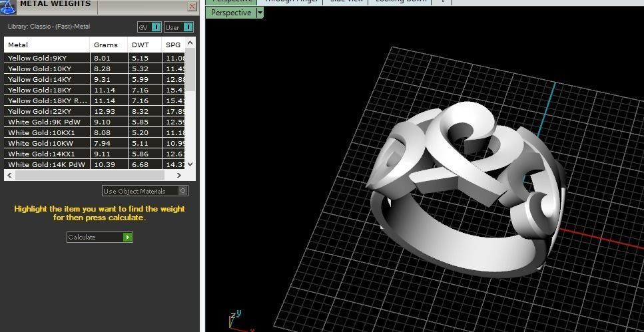Select the White Gold:10KX1 row
Image resolution: width=644 pixels, height=332 pixels.
pyautogui.click(x=95, y=132)
